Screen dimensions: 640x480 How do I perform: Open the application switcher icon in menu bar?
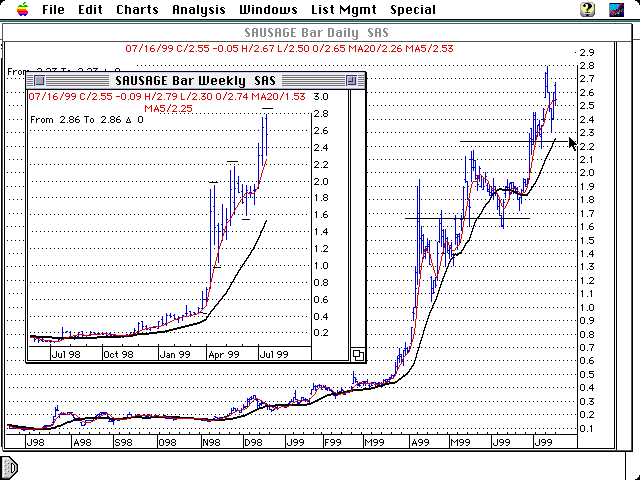point(619,10)
